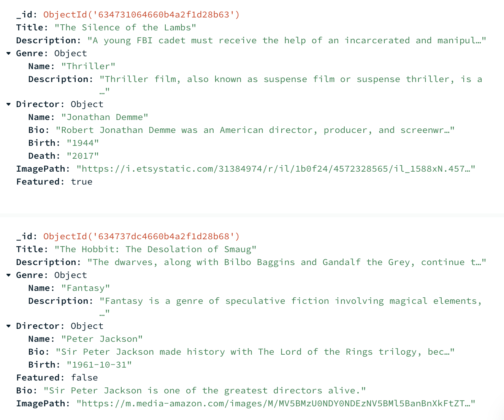Collapse Director object for Peter Jackson
This screenshot has width=504, height=420.
pyautogui.click(x=8, y=326)
